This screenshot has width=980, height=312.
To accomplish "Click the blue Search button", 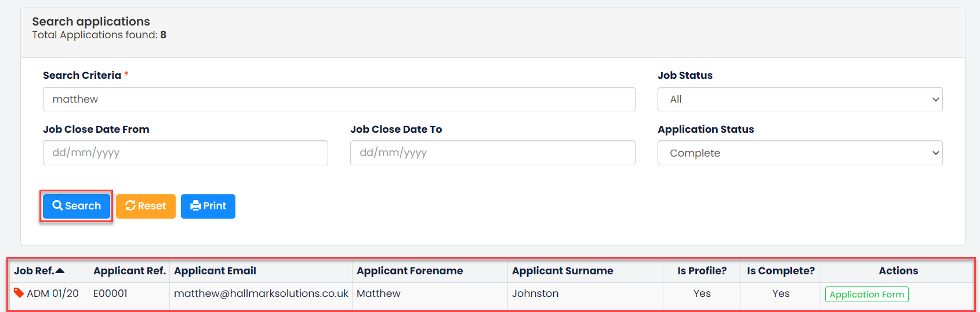I will pyautogui.click(x=77, y=206).
